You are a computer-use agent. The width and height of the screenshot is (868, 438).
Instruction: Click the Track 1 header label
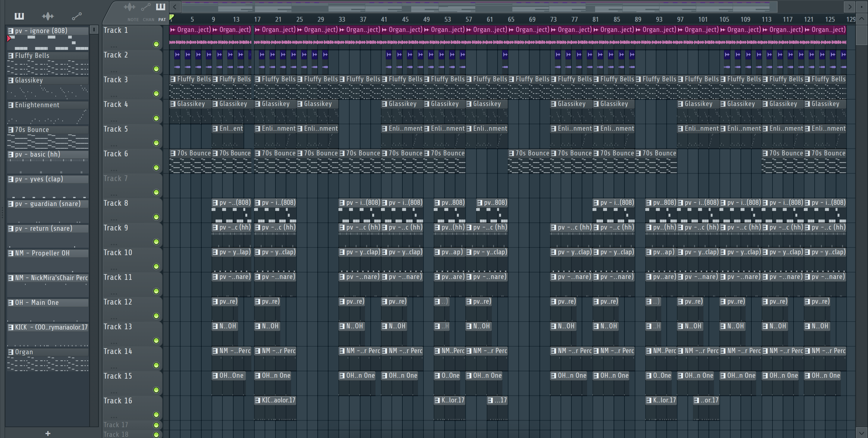click(x=115, y=30)
